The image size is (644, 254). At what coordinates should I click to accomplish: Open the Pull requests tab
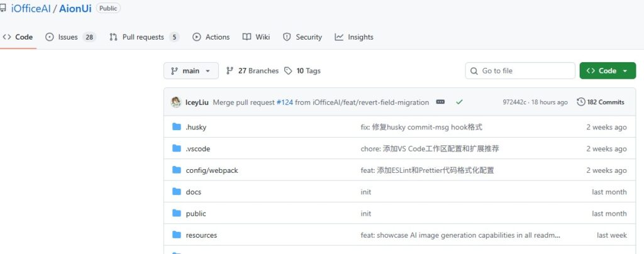143,37
